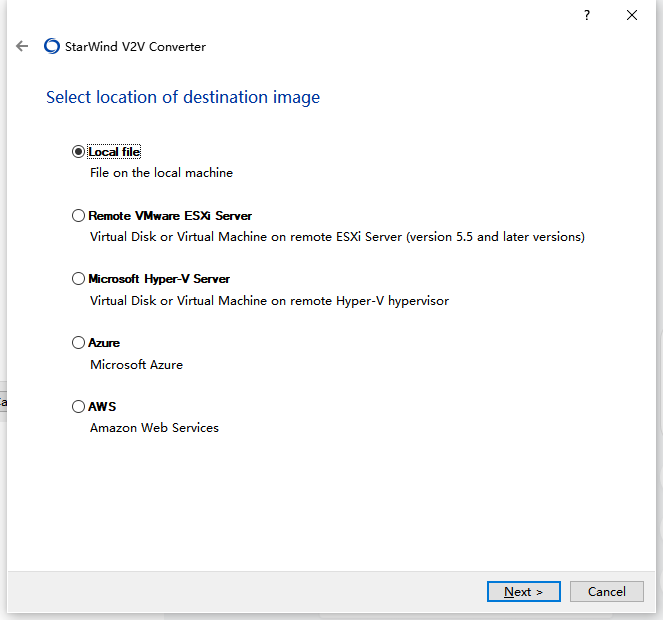Click the 'StarWind V2V Converter' title text

(135, 47)
